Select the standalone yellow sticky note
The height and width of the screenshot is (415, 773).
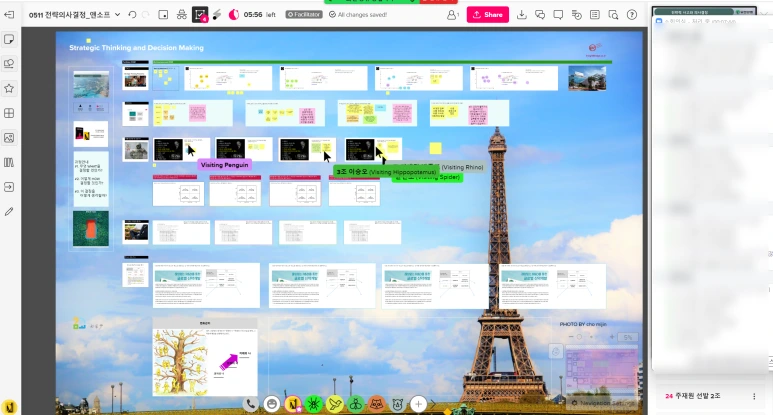(x=435, y=148)
